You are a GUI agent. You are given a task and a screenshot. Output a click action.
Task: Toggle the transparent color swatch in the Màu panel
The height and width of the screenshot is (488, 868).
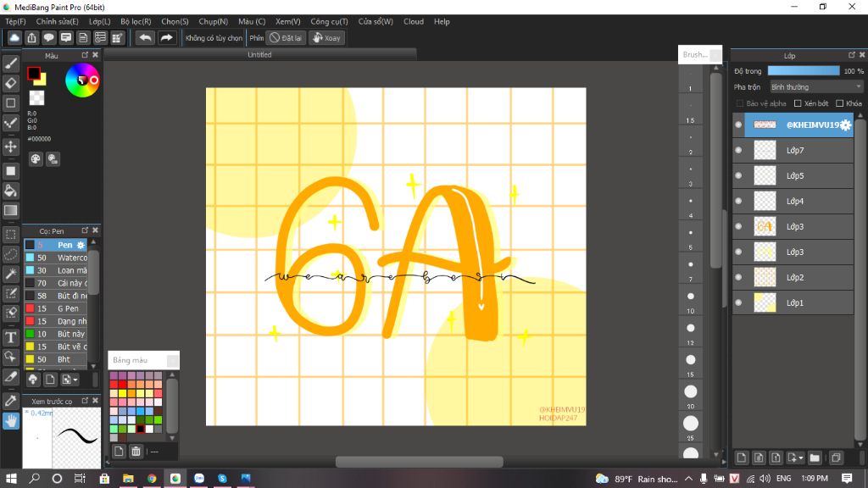click(36, 98)
